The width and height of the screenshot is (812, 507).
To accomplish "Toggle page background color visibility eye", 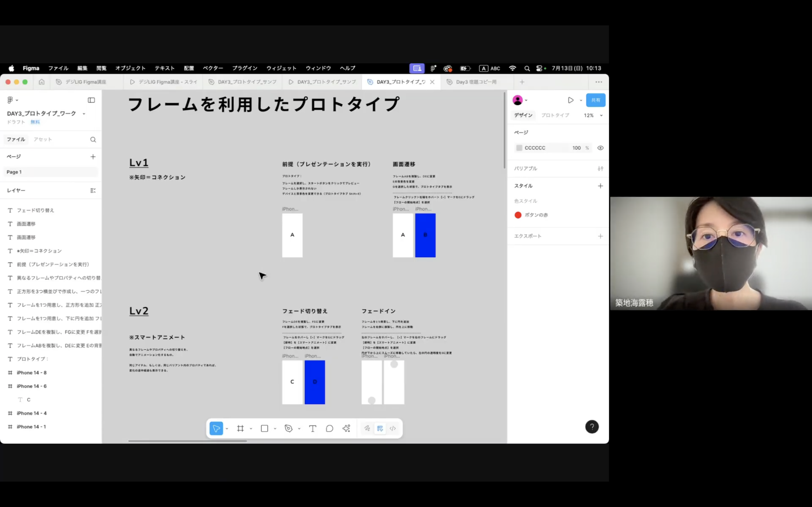I will 600,148.
